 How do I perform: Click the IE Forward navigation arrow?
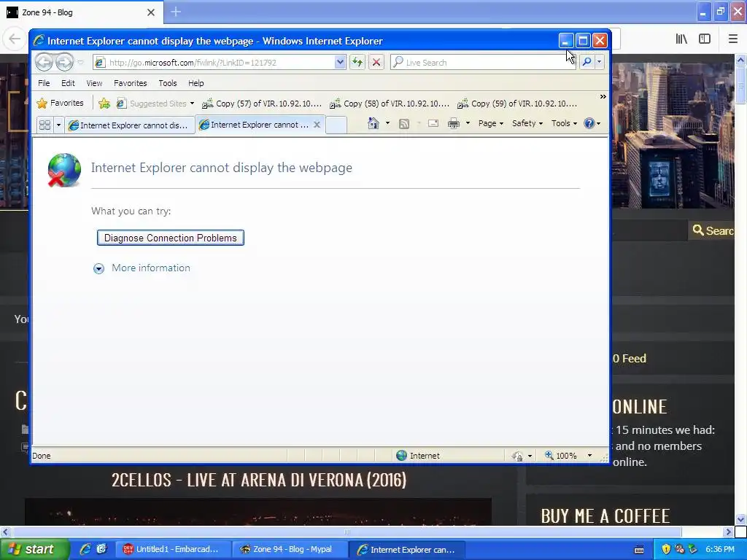pyautogui.click(x=64, y=62)
